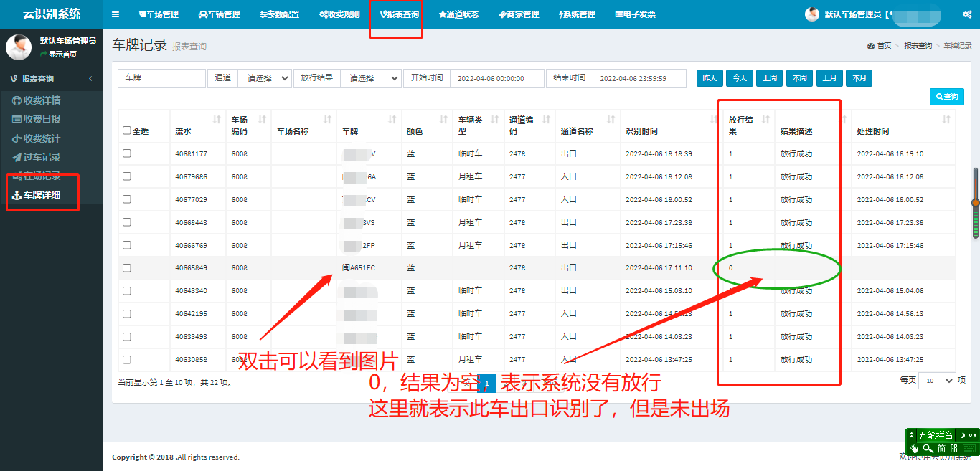
Task: Click 显示首页 link under the username
Action: (x=59, y=54)
